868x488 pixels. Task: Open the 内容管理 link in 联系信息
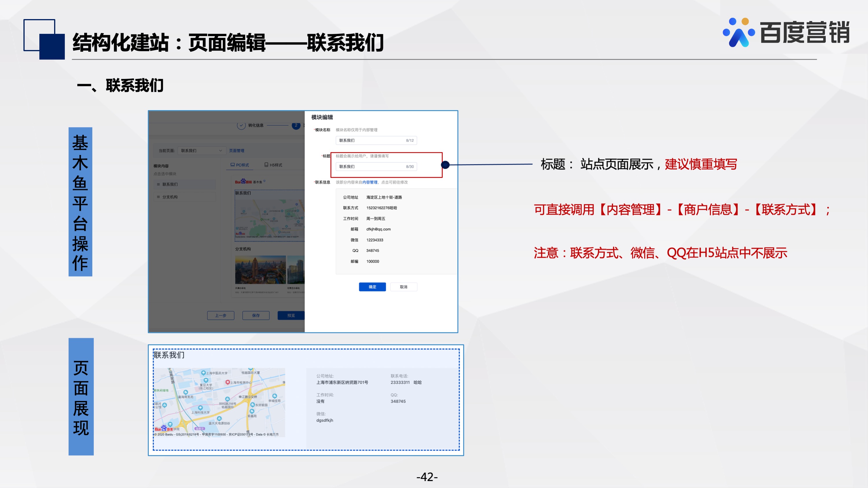370,182
